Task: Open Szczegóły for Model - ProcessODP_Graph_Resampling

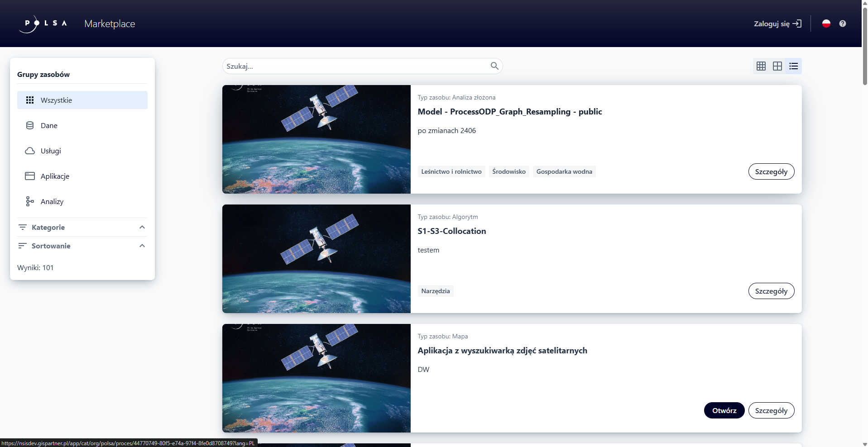Action: coord(771,171)
